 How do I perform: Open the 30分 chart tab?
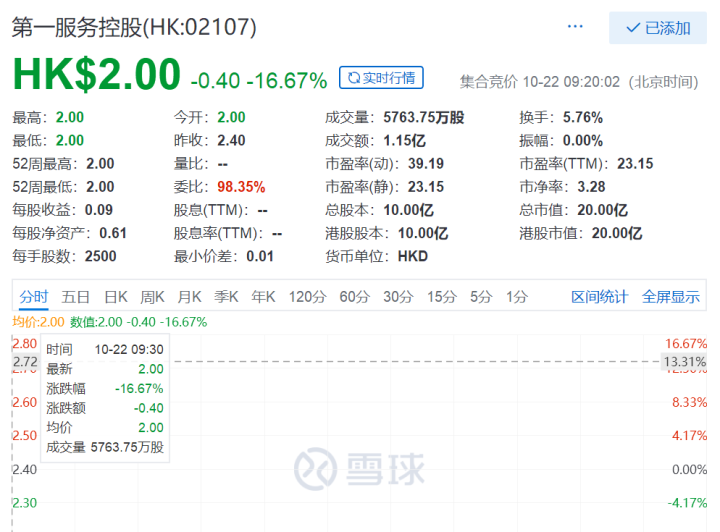point(399,297)
